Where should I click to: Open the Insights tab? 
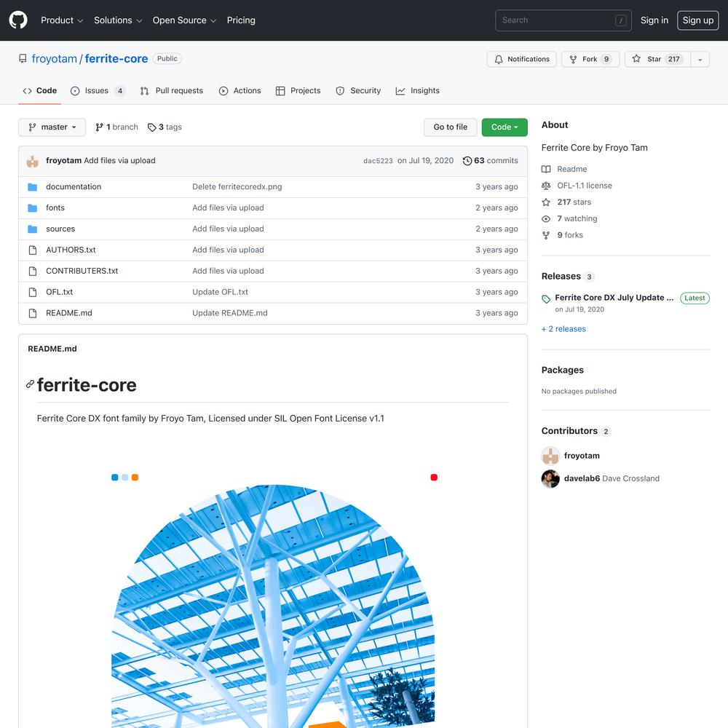tap(417, 90)
